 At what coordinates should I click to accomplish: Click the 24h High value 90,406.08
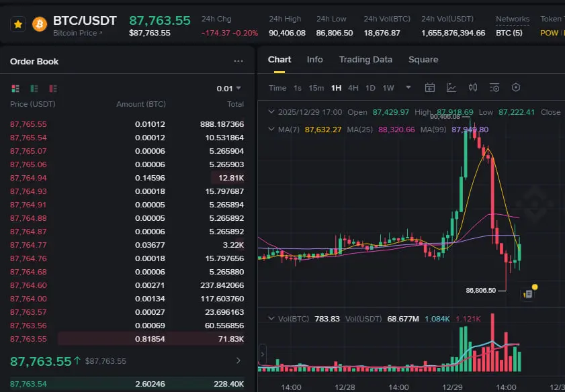(x=287, y=33)
